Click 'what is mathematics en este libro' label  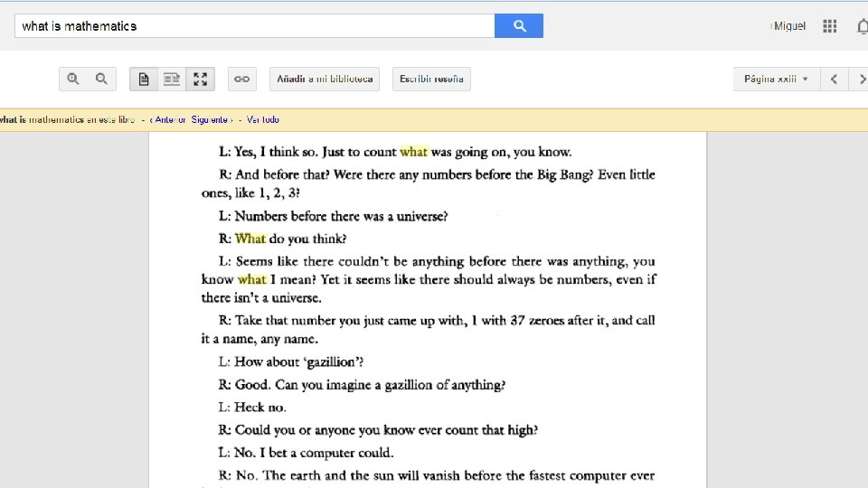click(x=67, y=119)
